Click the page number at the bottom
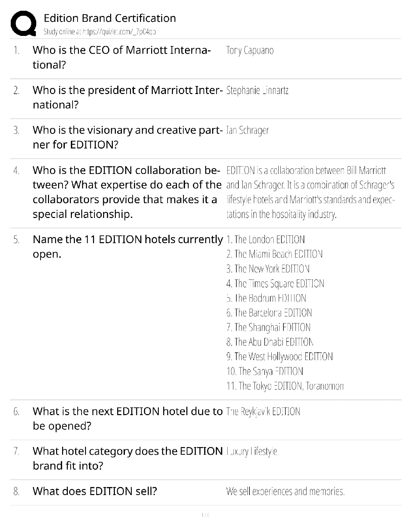The width and height of the screenshot is (411, 532). [205, 515]
